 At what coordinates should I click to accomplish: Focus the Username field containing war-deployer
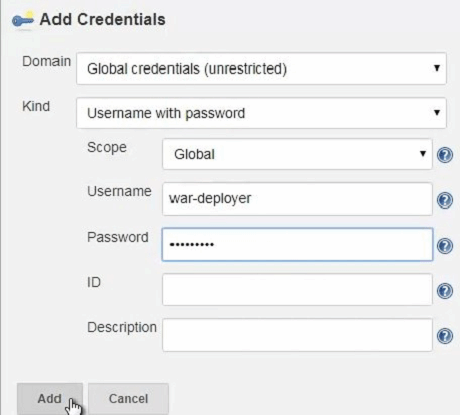point(297,199)
